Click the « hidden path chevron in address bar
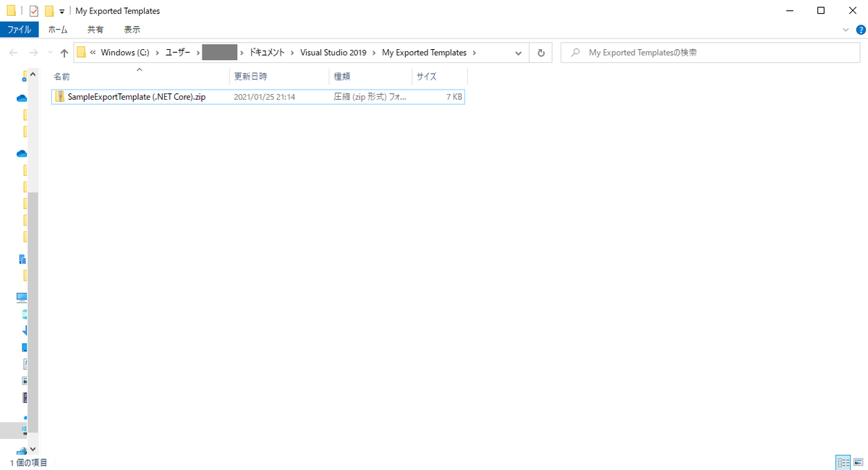The height and width of the screenshot is (470, 868). pyautogui.click(x=93, y=53)
